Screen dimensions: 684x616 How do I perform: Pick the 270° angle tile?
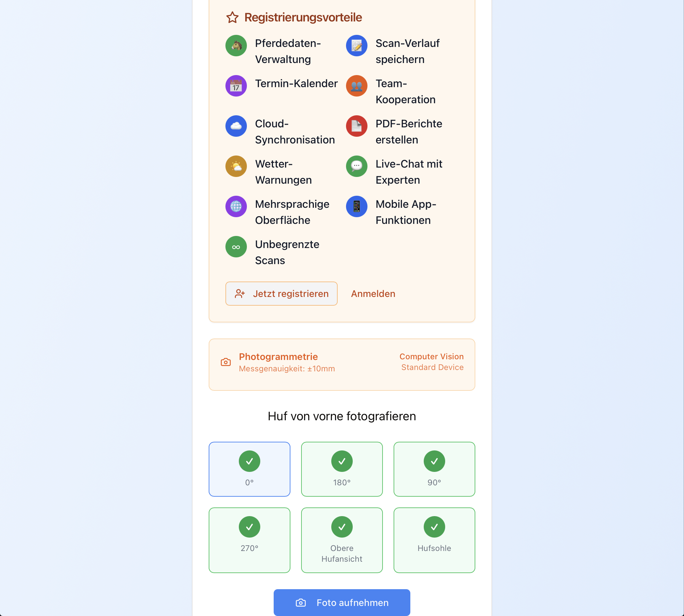click(249, 540)
